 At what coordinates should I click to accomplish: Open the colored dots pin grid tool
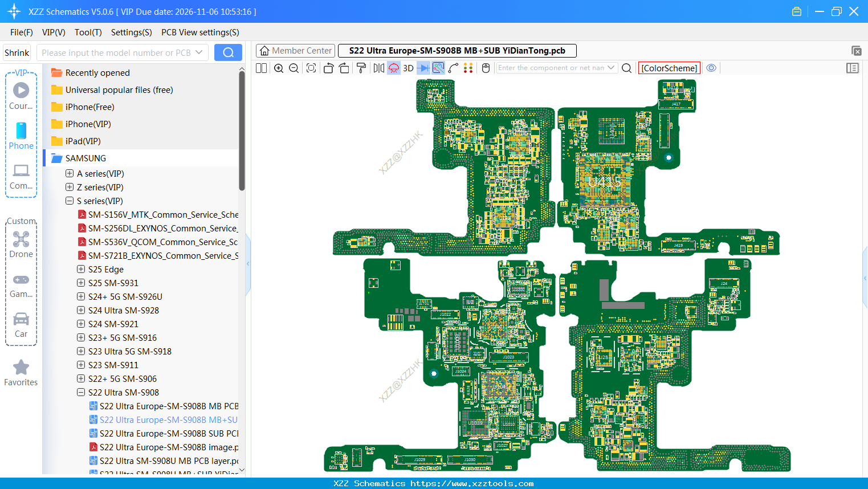468,68
